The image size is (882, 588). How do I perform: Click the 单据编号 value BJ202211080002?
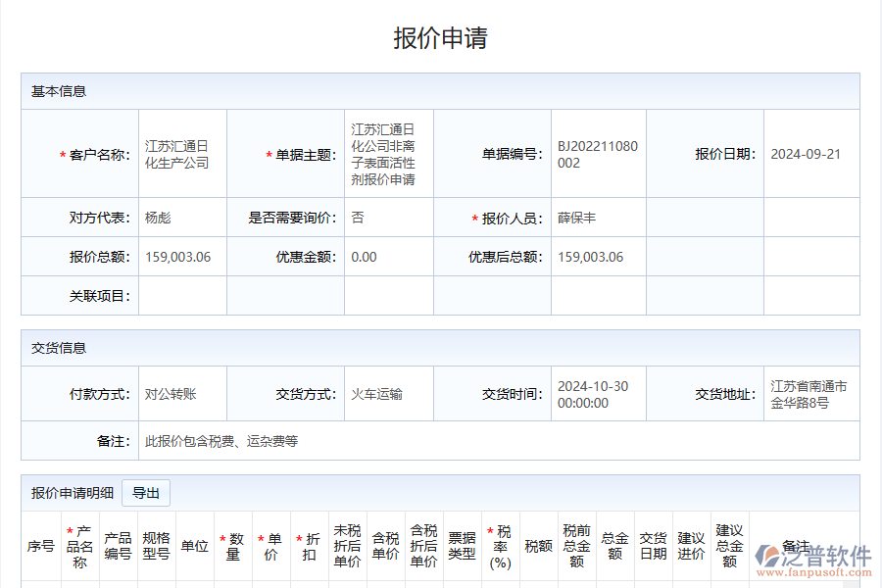tap(593, 154)
